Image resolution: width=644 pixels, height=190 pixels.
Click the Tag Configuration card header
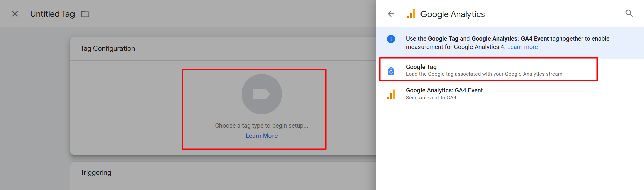pos(108,49)
